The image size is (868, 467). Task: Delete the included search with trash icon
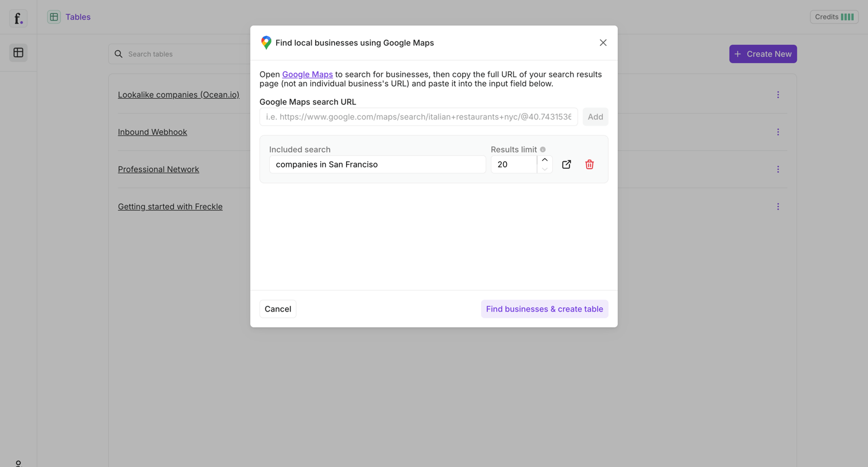tap(590, 164)
